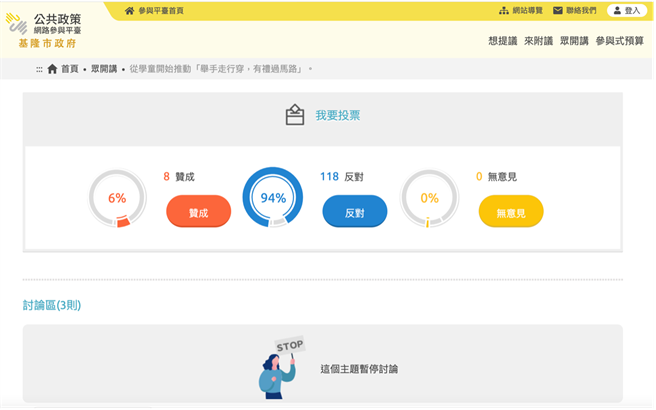Vote with the blue 反對 button
Screen dimensions: 656x410
pyautogui.click(x=355, y=211)
